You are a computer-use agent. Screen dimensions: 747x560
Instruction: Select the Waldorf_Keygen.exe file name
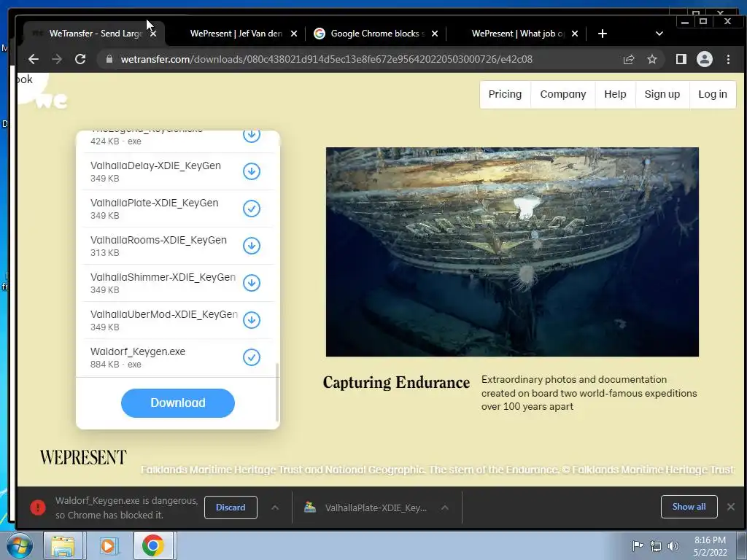click(x=138, y=351)
